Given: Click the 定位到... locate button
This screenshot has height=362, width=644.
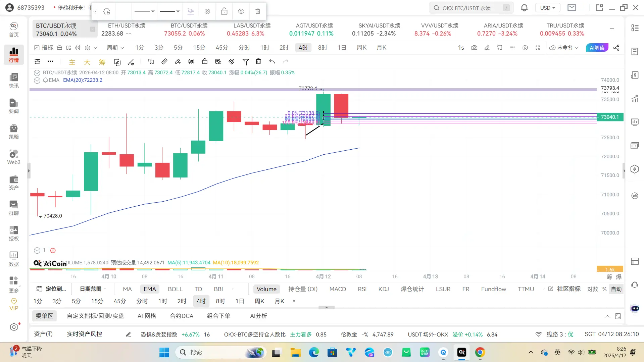Looking at the screenshot, I should pos(51,289).
